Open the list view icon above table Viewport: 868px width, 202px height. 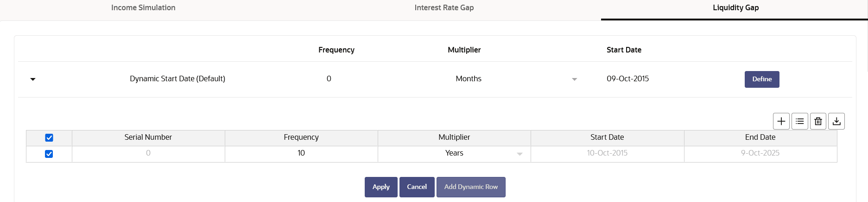[x=800, y=121]
